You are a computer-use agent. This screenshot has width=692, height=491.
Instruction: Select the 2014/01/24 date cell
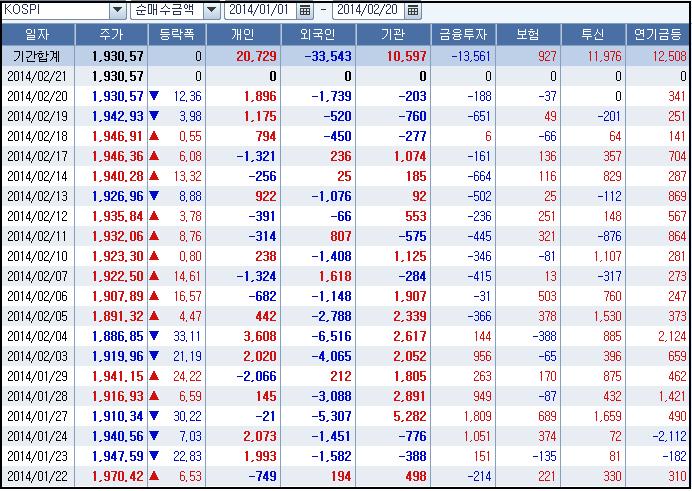[x=38, y=436]
